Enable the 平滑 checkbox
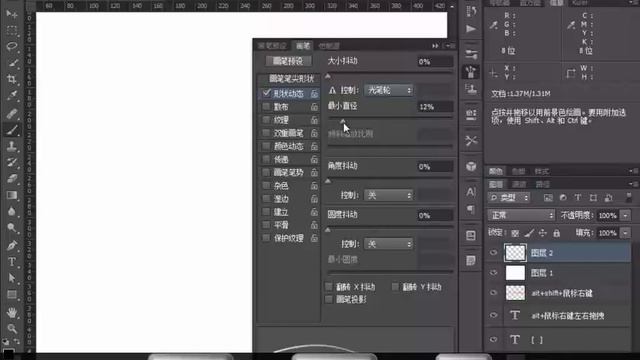640x360 pixels. [267, 225]
